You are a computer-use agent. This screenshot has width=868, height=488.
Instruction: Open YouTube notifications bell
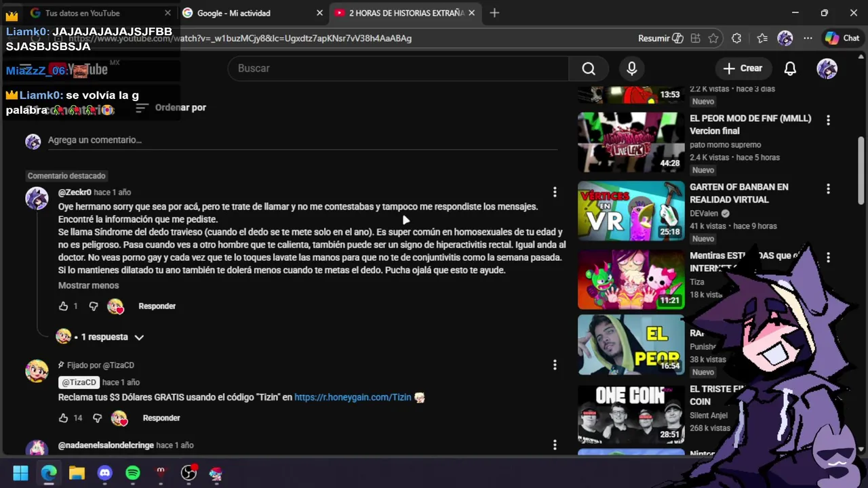coord(790,68)
